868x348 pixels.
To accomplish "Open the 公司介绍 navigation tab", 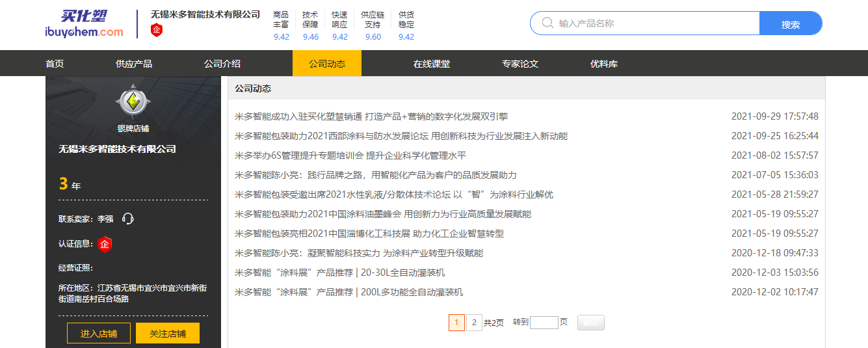I will [222, 64].
